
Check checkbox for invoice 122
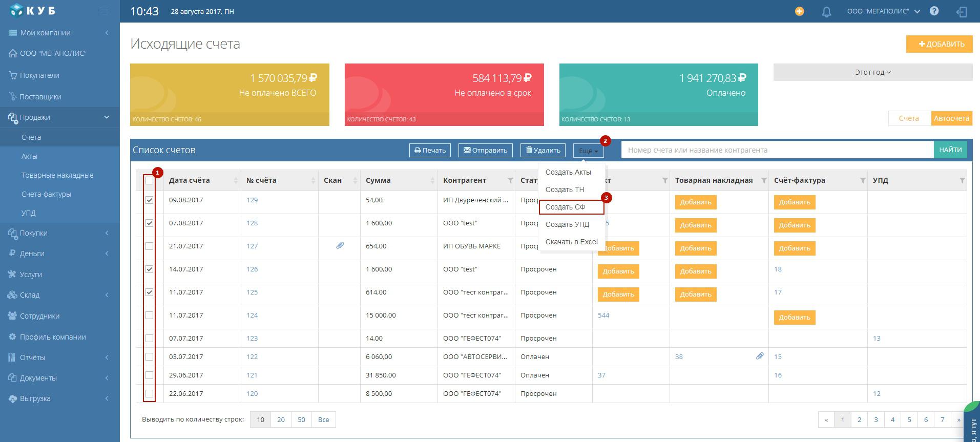(x=149, y=356)
